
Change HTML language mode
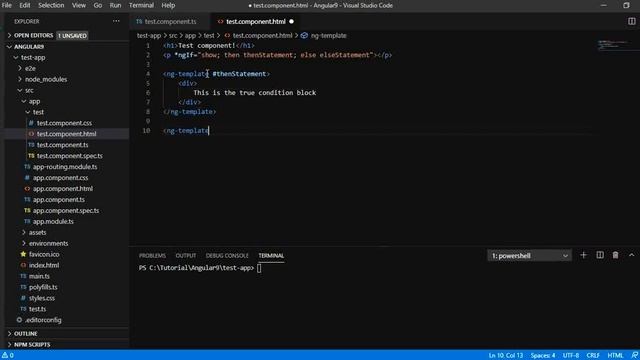click(x=615, y=355)
